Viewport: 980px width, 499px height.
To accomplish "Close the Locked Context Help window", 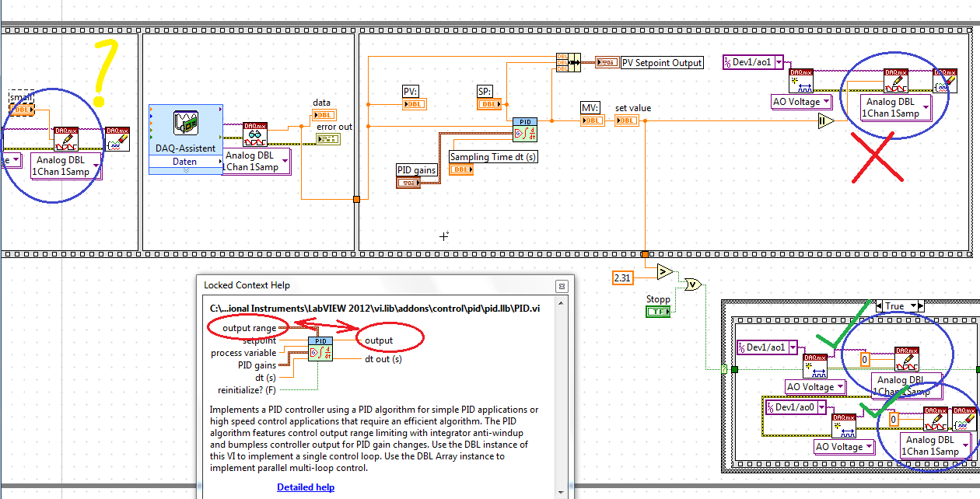I will (x=562, y=285).
